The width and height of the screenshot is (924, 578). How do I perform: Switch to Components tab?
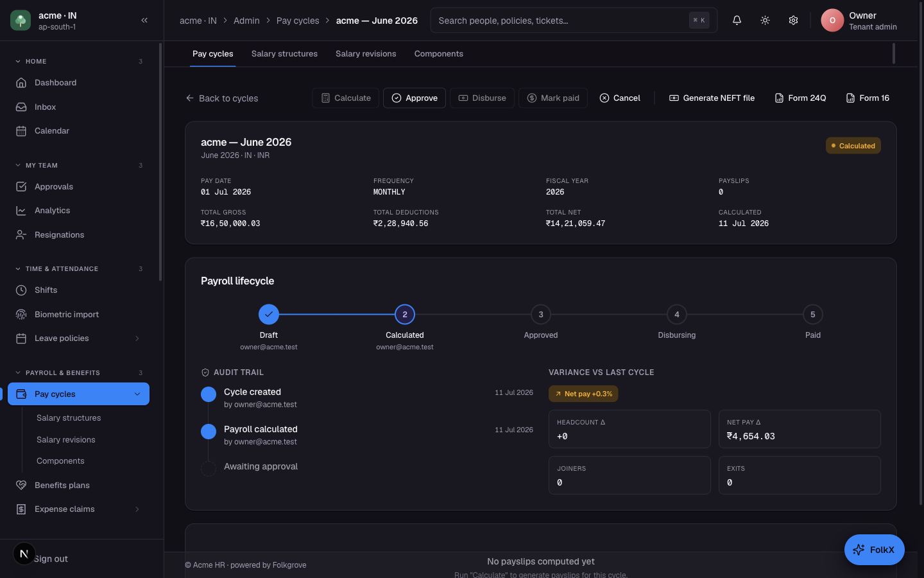[x=439, y=54]
